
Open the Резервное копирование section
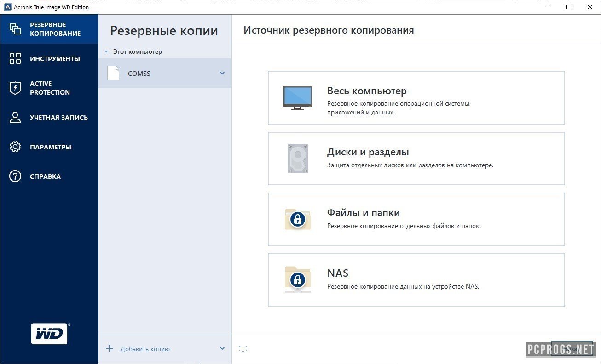pos(49,29)
